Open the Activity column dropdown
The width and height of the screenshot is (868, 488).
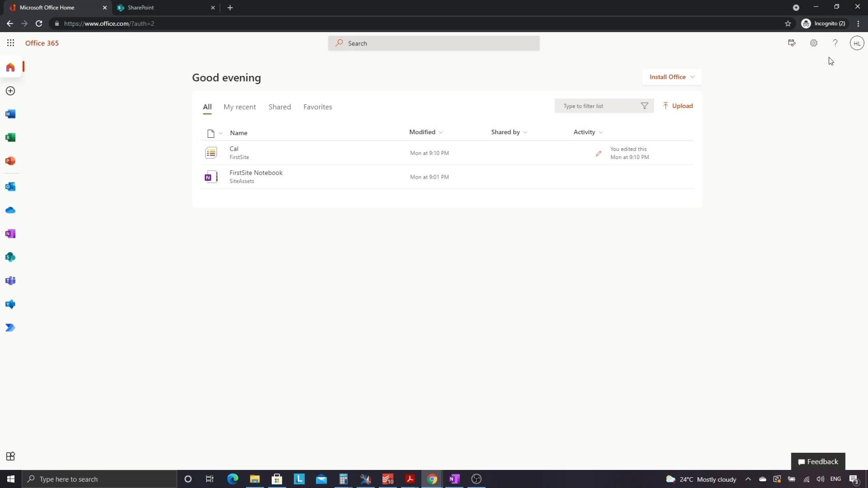pyautogui.click(x=588, y=132)
